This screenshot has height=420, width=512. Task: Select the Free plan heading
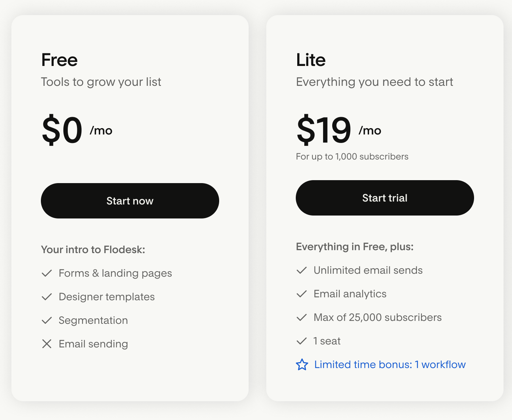click(x=59, y=60)
